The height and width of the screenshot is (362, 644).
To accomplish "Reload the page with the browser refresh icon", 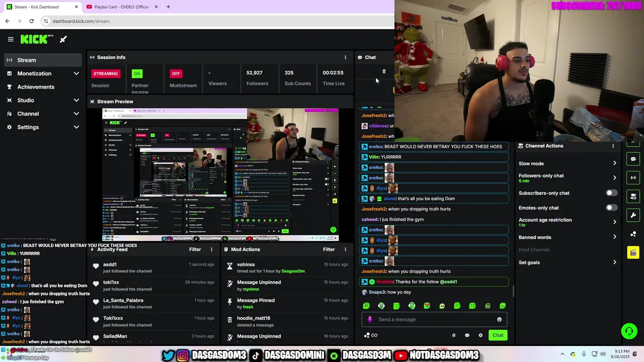I will [31, 21].
